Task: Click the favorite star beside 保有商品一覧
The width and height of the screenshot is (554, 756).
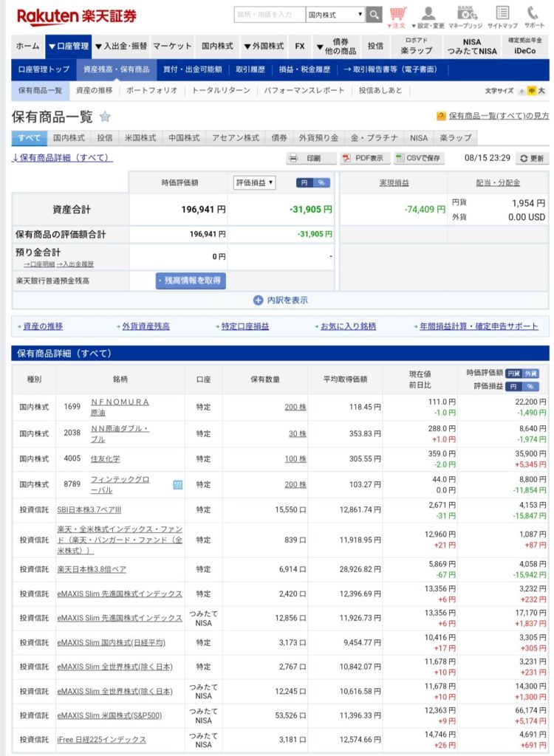Action: pos(105,116)
